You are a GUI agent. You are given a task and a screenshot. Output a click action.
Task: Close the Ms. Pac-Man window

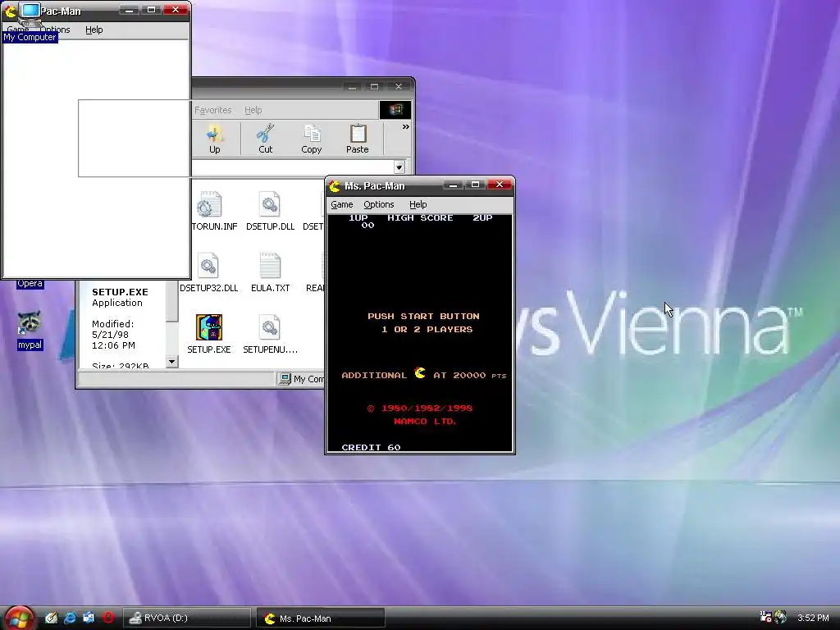click(x=500, y=185)
